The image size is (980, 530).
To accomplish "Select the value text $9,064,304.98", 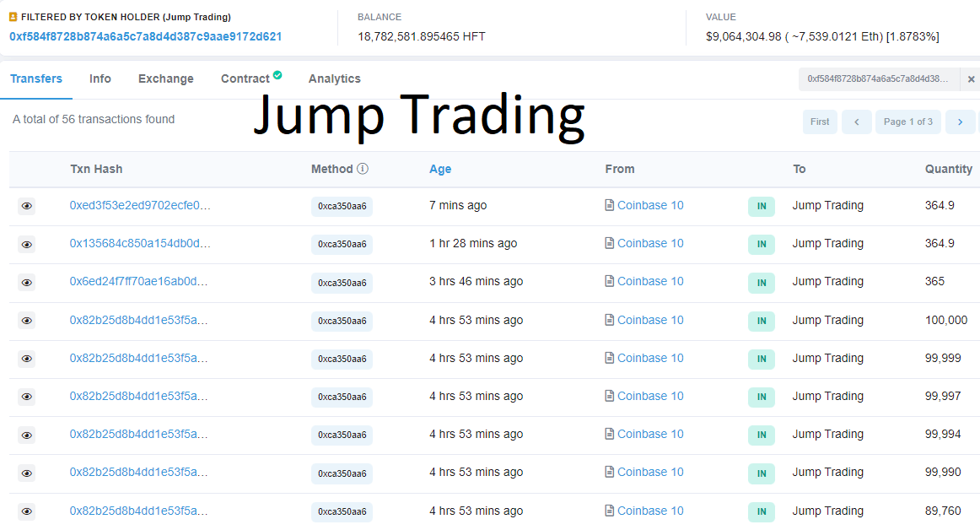I will pyautogui.click(x=744, y=37).
